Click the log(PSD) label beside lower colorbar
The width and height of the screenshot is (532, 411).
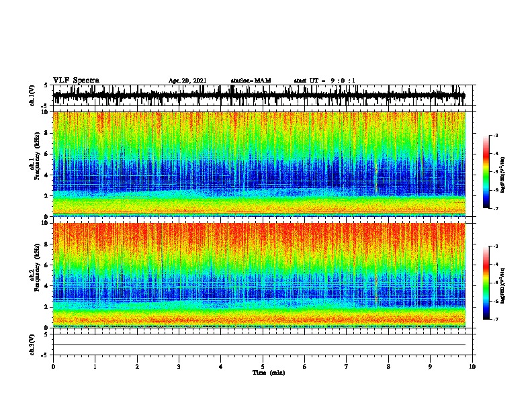click(x=503, y=285)
